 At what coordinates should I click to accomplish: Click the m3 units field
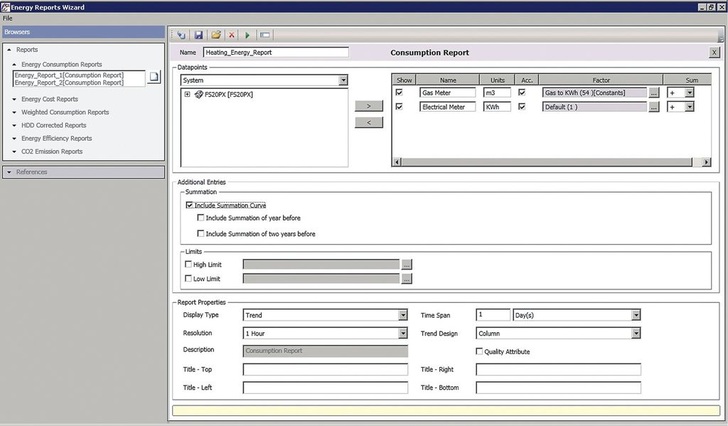(497, 93)
